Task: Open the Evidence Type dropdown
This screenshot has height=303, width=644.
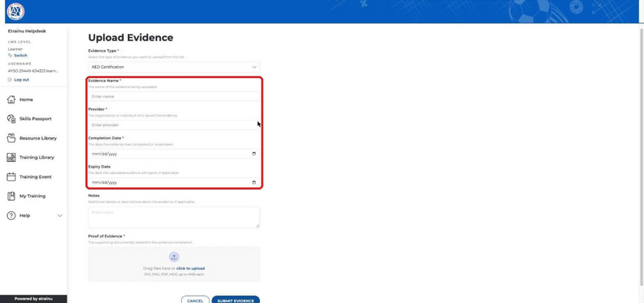Action: (x=174, y=67)
